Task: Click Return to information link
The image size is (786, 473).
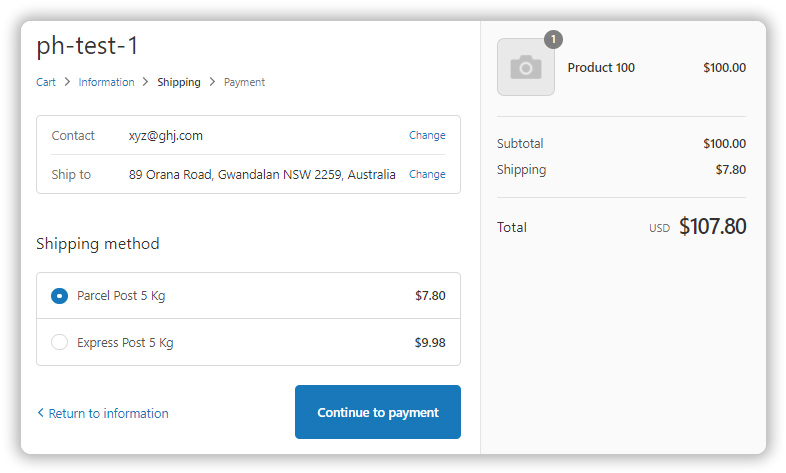Action: [x=108, y=413]
